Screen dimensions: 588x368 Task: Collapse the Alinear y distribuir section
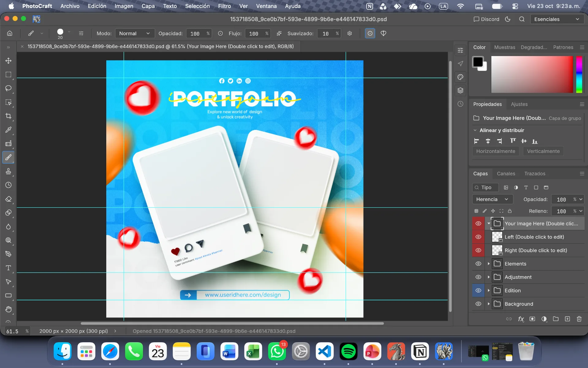(x=475, y=130)
